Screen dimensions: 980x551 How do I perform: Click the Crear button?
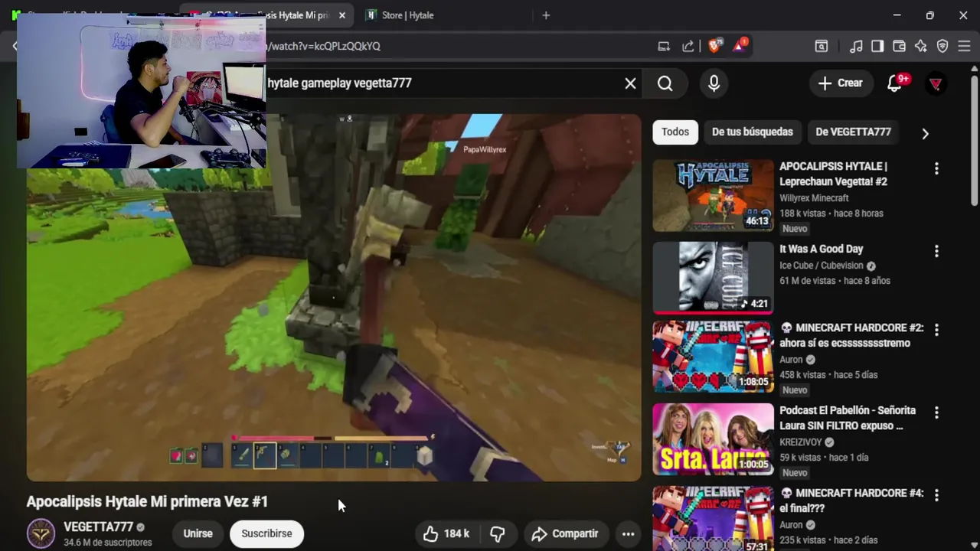[x=840, y=83]
